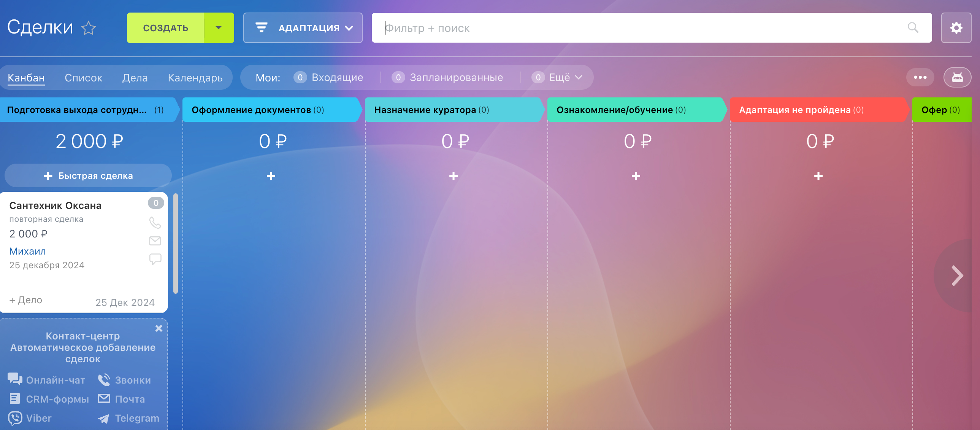The width and height of the screenshot is (980, 430).
Task: Open the settings gear icon
Action: click(956, 28)
